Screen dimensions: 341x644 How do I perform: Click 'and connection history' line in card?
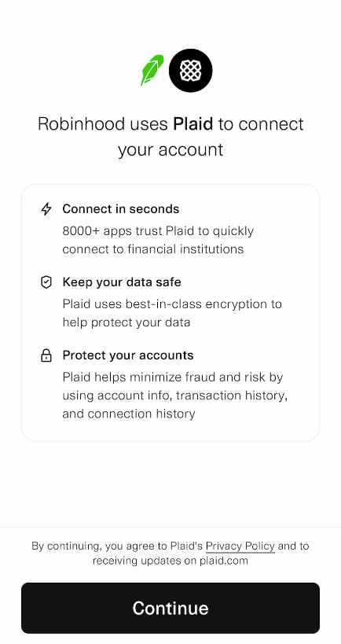tap(128, 413)
